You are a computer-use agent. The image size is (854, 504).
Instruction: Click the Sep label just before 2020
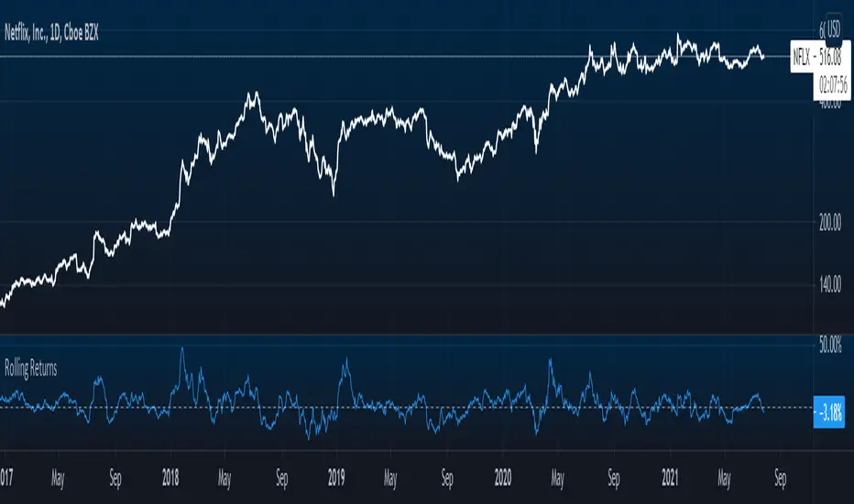pyautogui.click(x=447, y=479)
